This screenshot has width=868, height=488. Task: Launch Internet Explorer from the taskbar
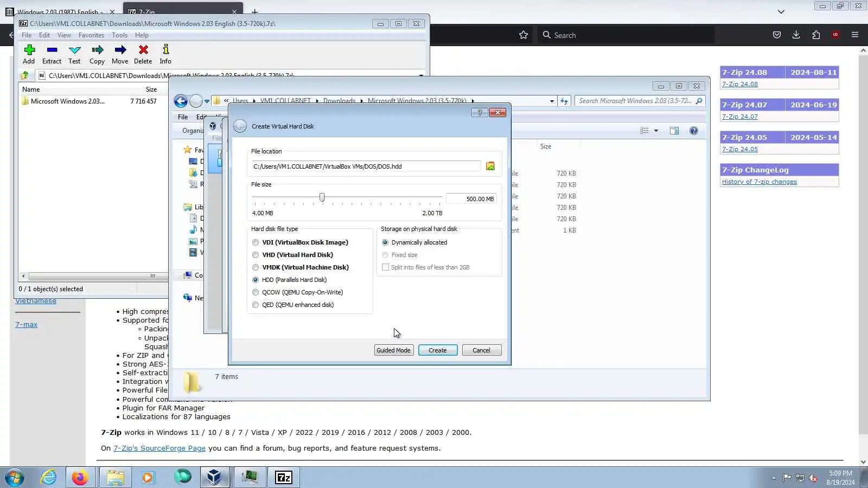49,477
